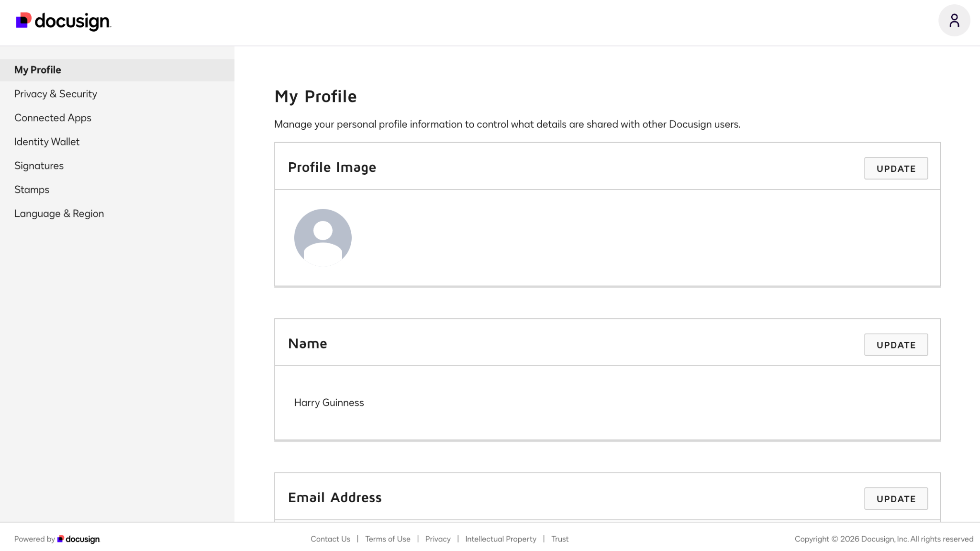Navigate to Signatures
This screenshot has height=551, width=980.
tap(39, 166)
